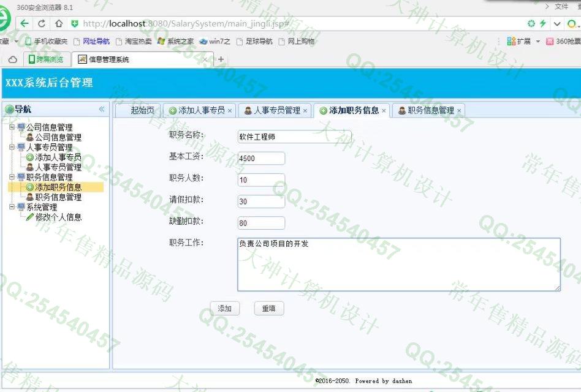This screenshot has width=581, height=392.
Task: Click the browser home icon
Action: click(x=58, y=24)
